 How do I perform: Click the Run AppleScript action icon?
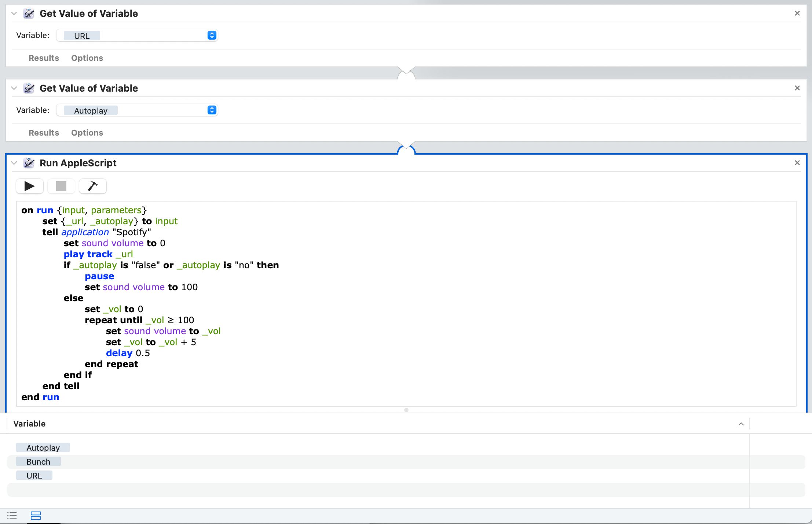pyautogui.click(x=29, y=163)
